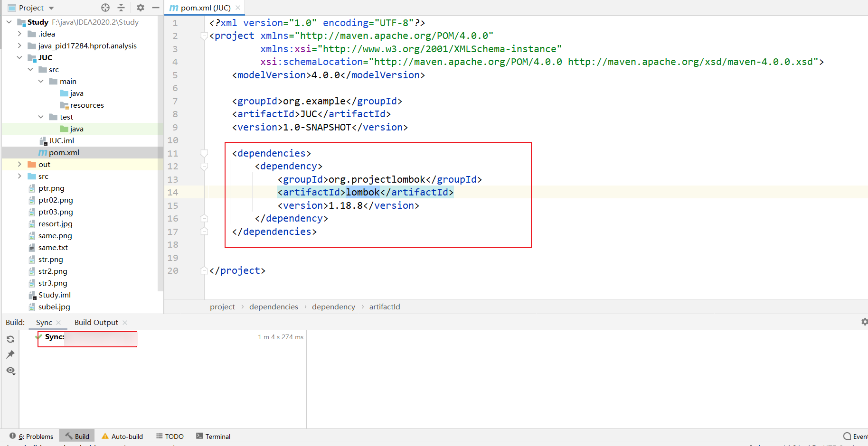This screenshot has height=446, width=868.
Task: Expand the java_pid17284.hprof.analysis folder
Action: point(19,46)
